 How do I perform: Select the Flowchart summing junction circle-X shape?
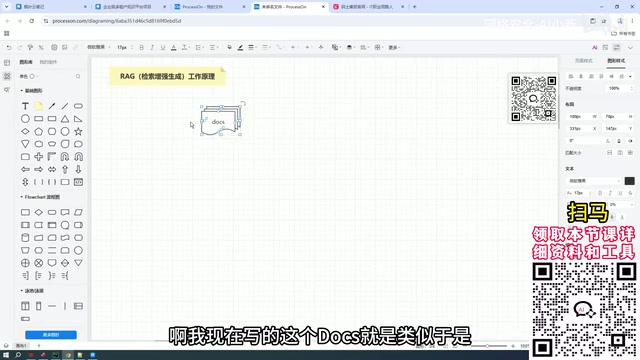[38, 263]
